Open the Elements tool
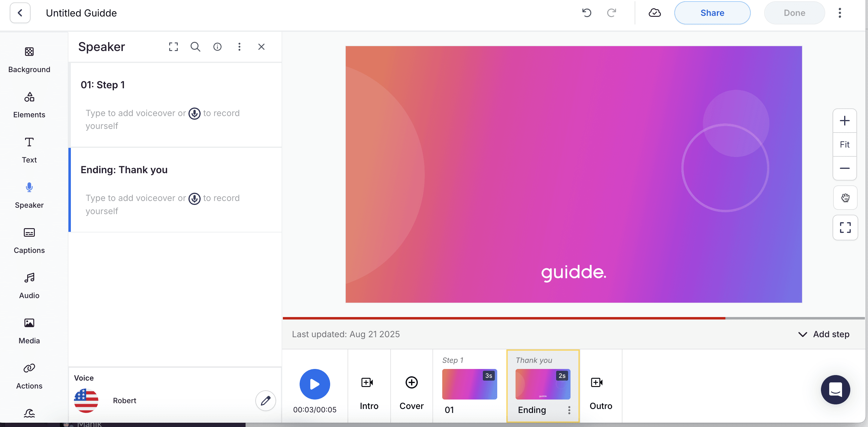 (x=29, y=105)
